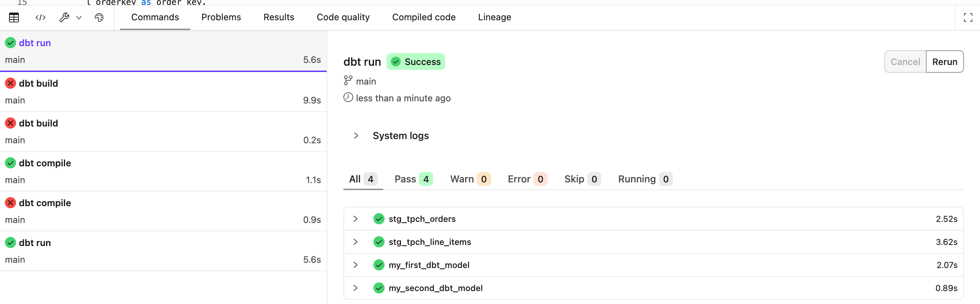Expand the my_second_dbt_model result row
This screenshot has width=980, height=304.
coord(355,288)
